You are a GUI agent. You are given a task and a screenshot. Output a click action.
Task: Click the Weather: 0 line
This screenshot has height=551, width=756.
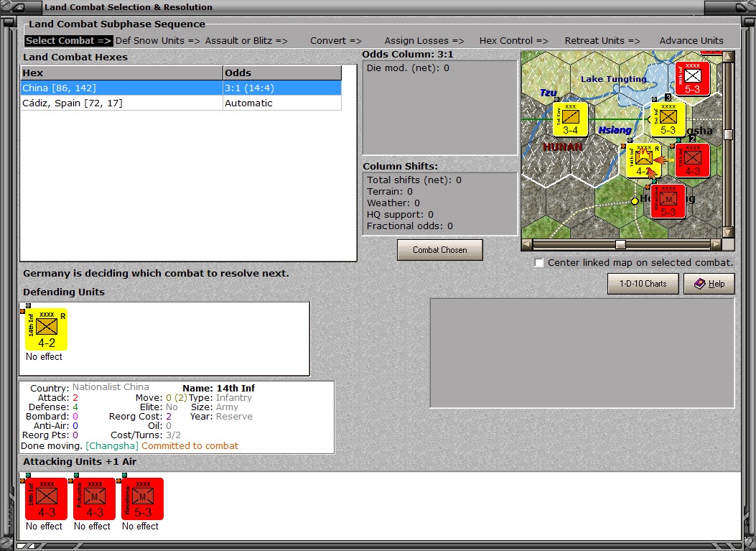coord(393,203)
